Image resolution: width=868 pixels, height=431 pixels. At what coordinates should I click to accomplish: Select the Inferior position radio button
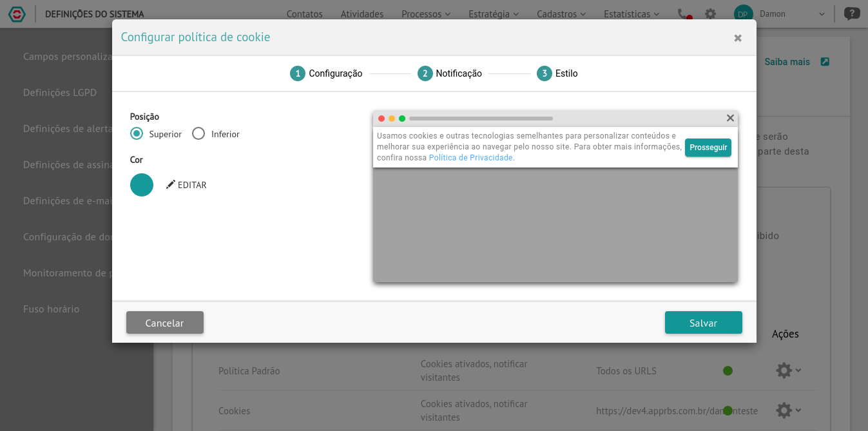pyautogui.click(x=198, y=134)
